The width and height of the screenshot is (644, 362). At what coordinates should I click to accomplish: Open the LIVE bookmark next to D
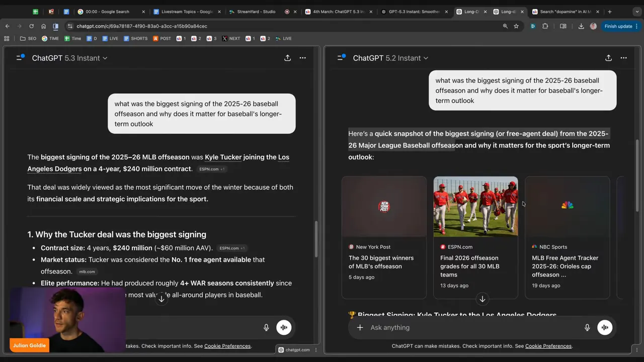point(110,38)
